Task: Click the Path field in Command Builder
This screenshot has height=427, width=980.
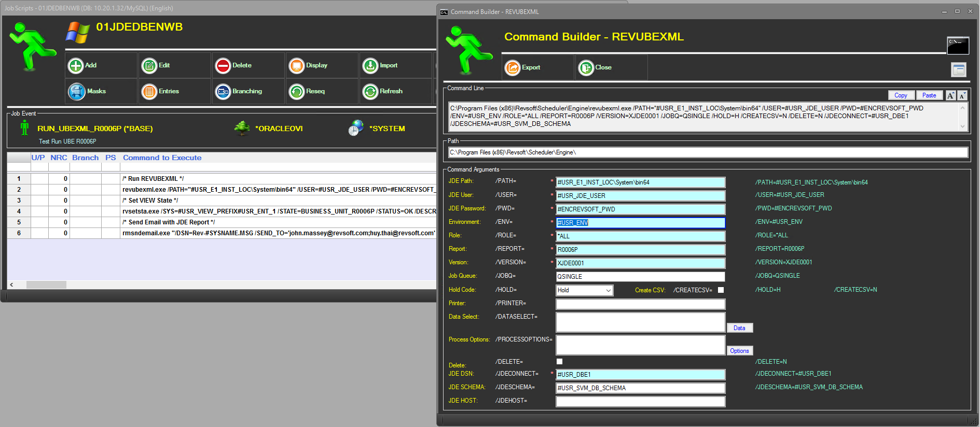Action: [708, 152]
